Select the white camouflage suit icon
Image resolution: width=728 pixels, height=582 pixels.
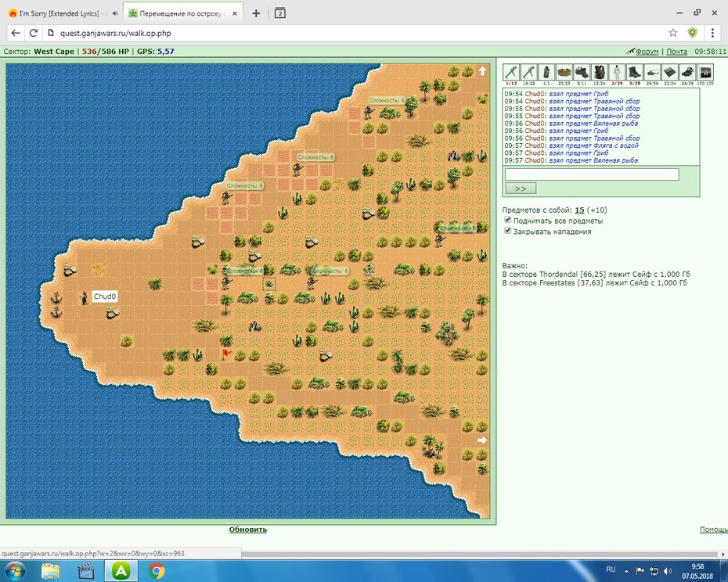[617, 73]
